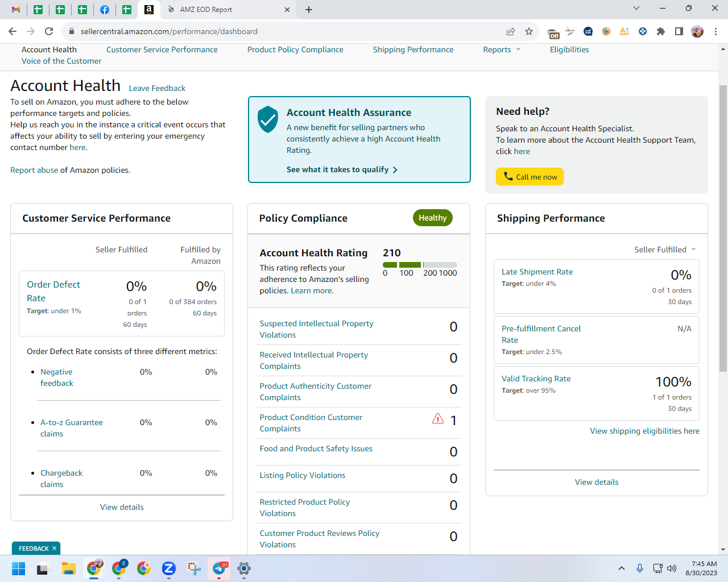Viewport: 728px width, 582px height.
Task: Open the volume control in system tray
Action: click(672, 568)
